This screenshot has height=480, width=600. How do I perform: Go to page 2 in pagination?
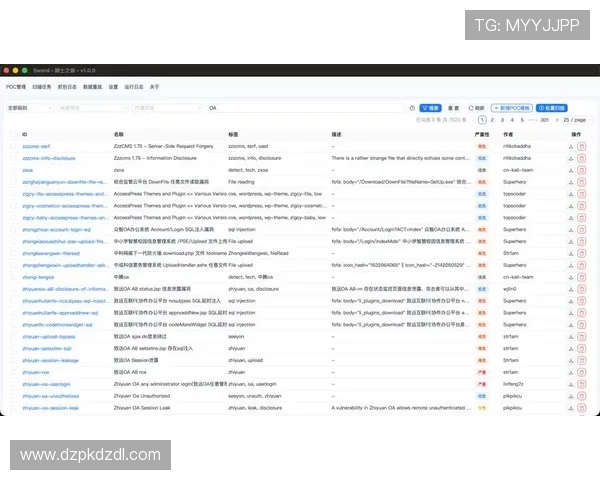coord(492,120)
